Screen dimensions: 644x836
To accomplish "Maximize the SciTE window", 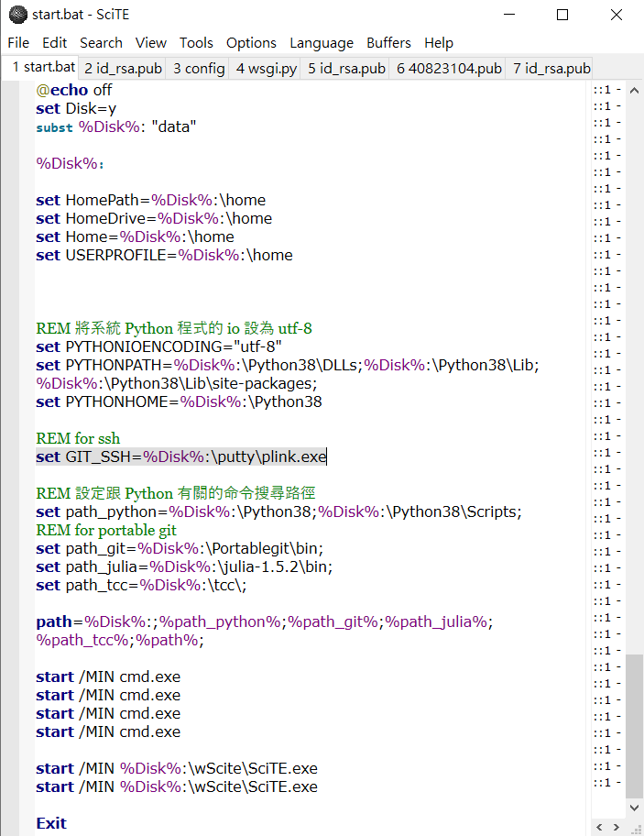I will pyautogui.click(x=562, y=15).
